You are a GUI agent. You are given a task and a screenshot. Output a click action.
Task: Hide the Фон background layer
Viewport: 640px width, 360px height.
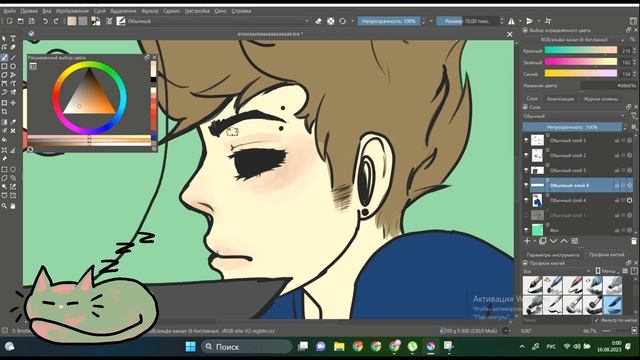pos(526,230)
